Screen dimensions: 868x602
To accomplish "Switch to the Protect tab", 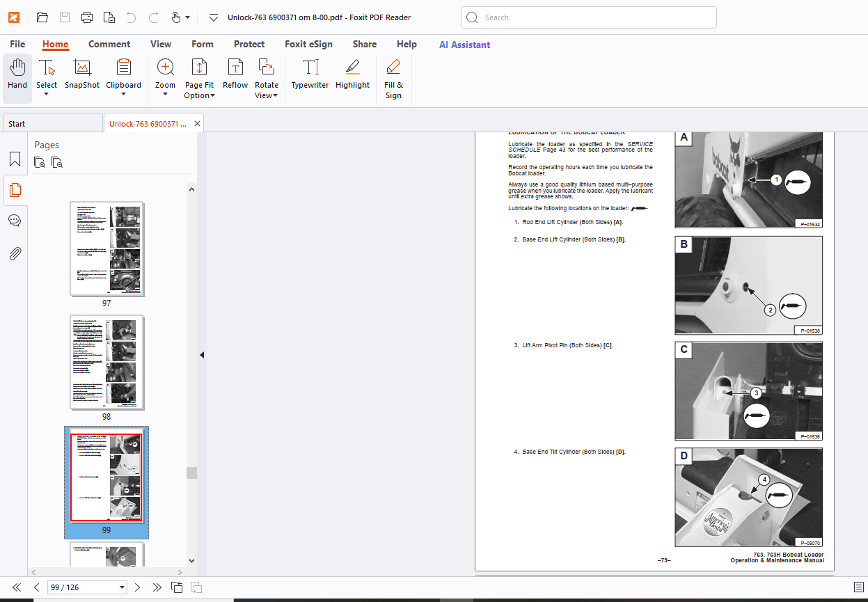I will click(x=249, y=44).
